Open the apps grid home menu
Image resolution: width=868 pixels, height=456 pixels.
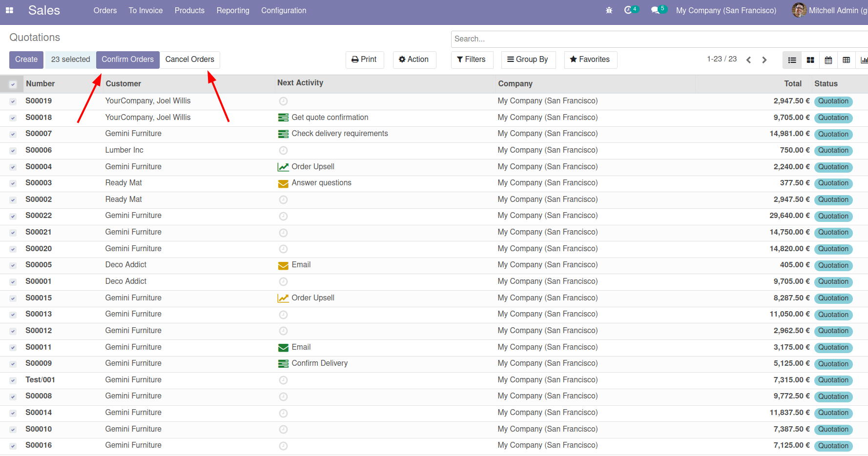pos(9,10)
